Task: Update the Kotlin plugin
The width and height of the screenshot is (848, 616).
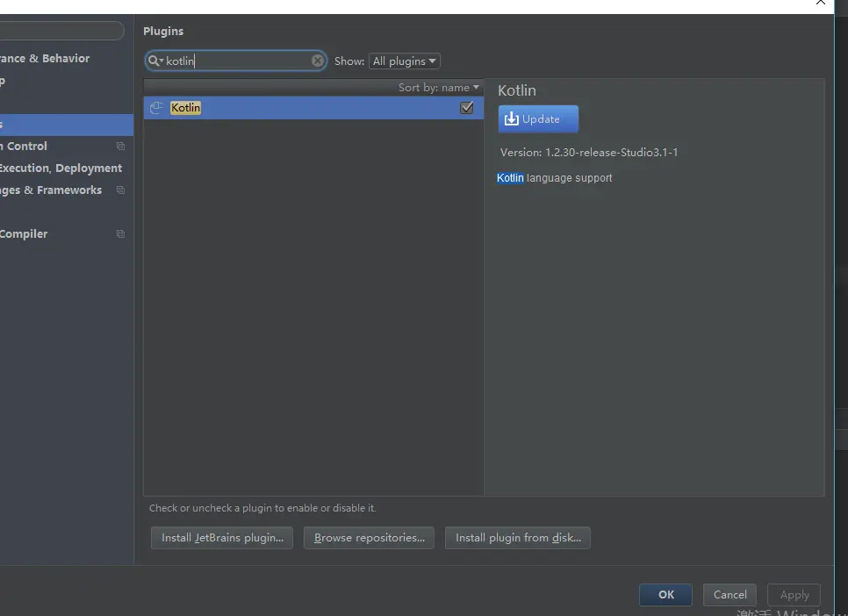Action: tap(538, 119)
